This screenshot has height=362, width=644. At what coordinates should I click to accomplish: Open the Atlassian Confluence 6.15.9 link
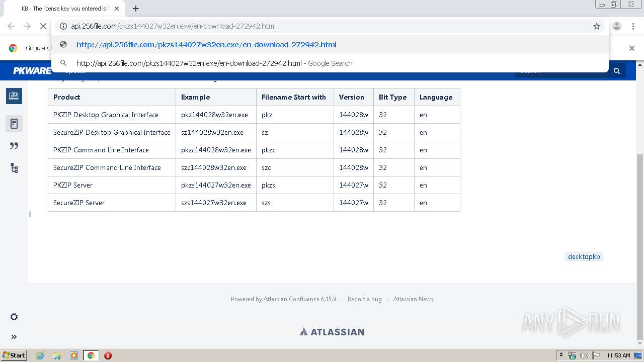[299, 299]
